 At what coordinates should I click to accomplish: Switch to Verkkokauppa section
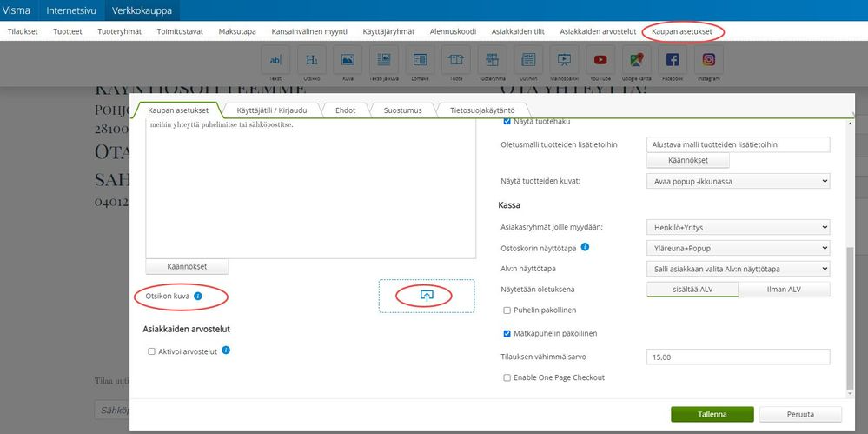(x=142, y=10)
